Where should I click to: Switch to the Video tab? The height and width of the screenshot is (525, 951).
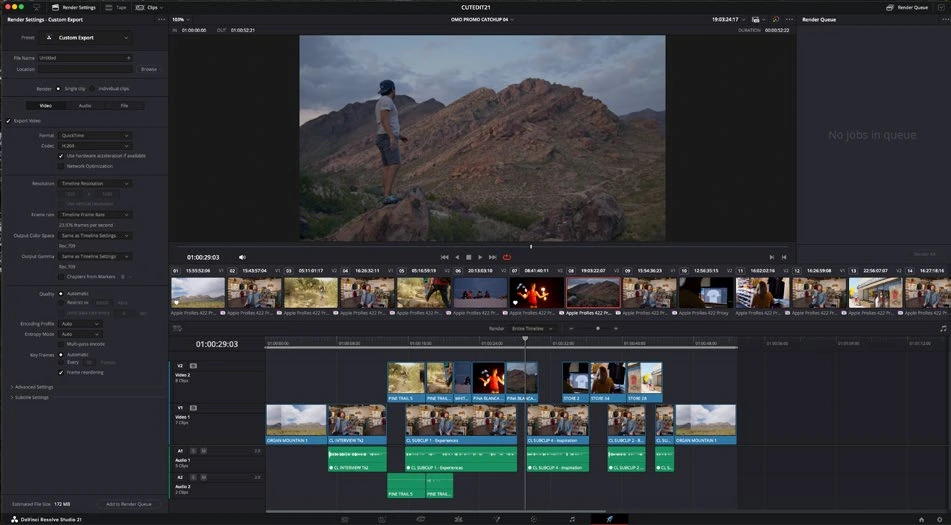[x=46, y=105]
